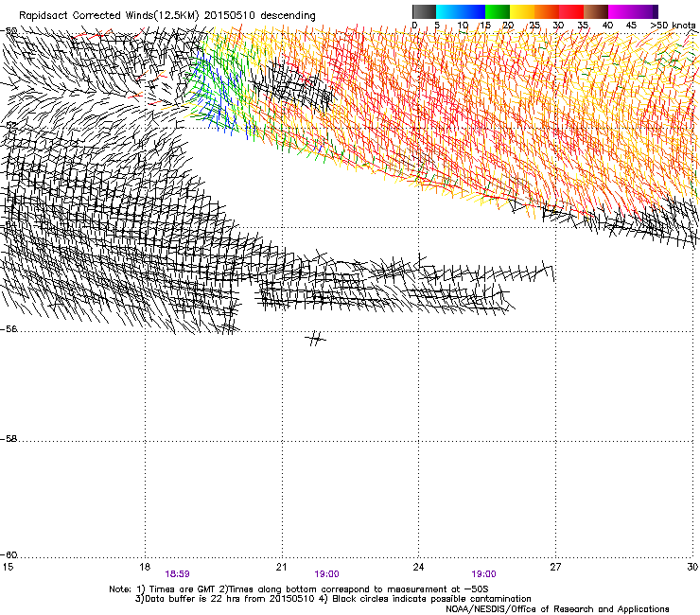The height and width of the screenshot is (615, 700).
Task: Click longitude axis label '21'
Action: [x=281, y=567]
